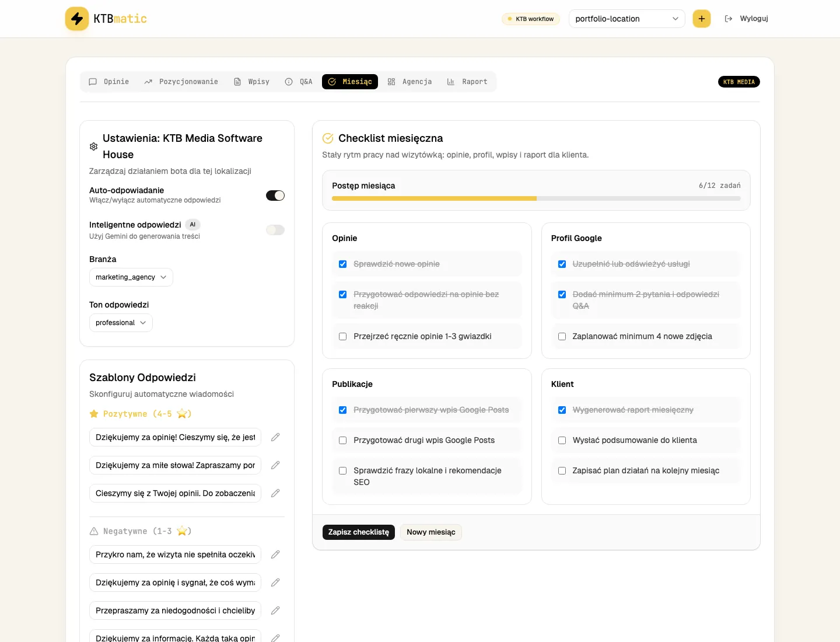Click the Opinie speech bubble icon
Screen dimensions: 840x642
click(93, 82)
